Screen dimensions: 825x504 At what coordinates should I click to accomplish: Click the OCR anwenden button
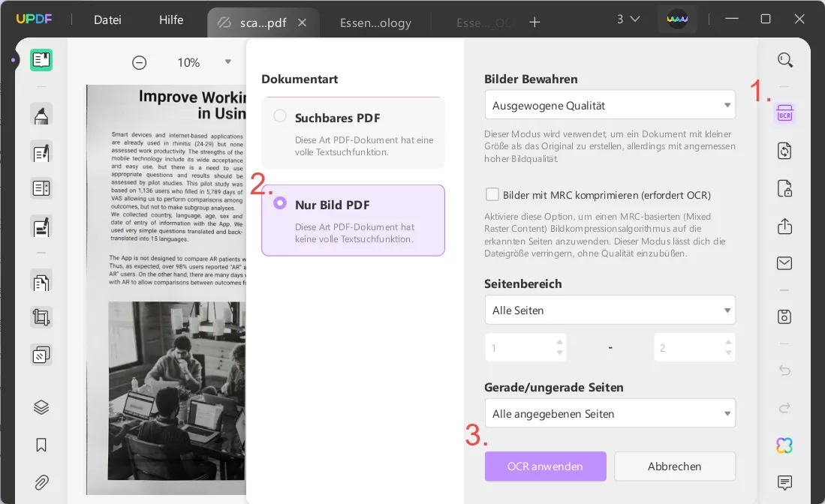[545, 466]
